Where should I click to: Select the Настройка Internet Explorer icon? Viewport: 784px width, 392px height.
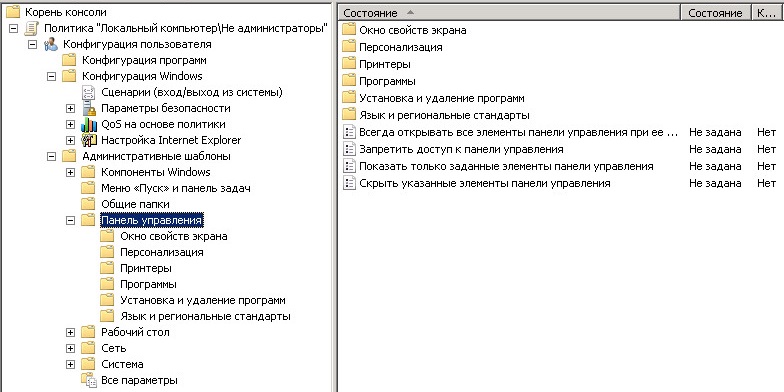coord(88,140)
